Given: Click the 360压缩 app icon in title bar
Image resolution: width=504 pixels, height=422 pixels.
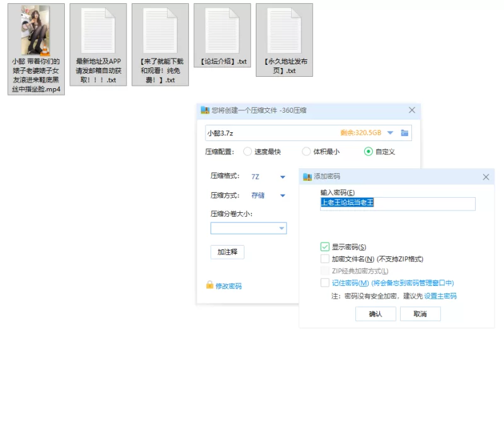Looking at the screenshot, I should (205, 110).
